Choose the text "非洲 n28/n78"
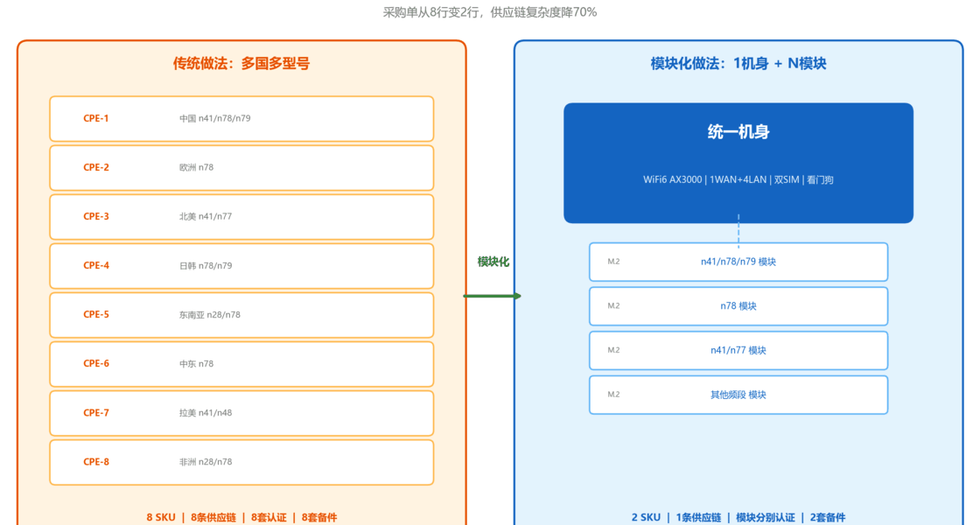The height and width of the screenshot is (525, 980). [x=206, y=462]
